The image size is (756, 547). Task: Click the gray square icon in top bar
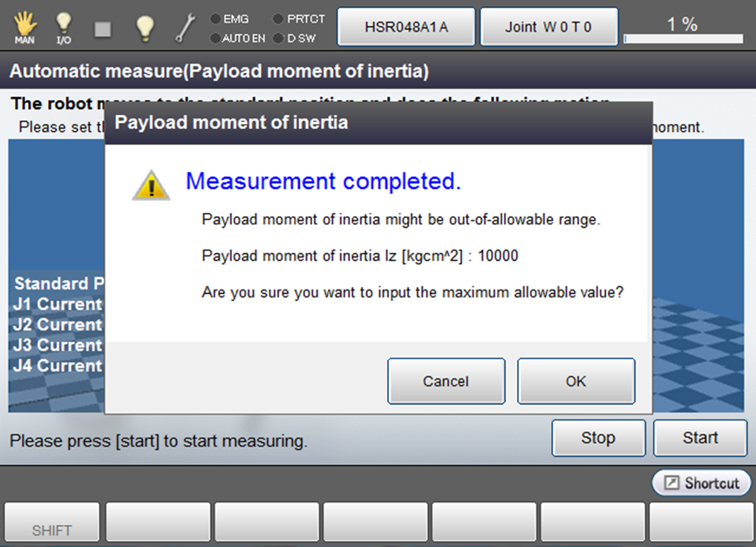click(103, 28)
